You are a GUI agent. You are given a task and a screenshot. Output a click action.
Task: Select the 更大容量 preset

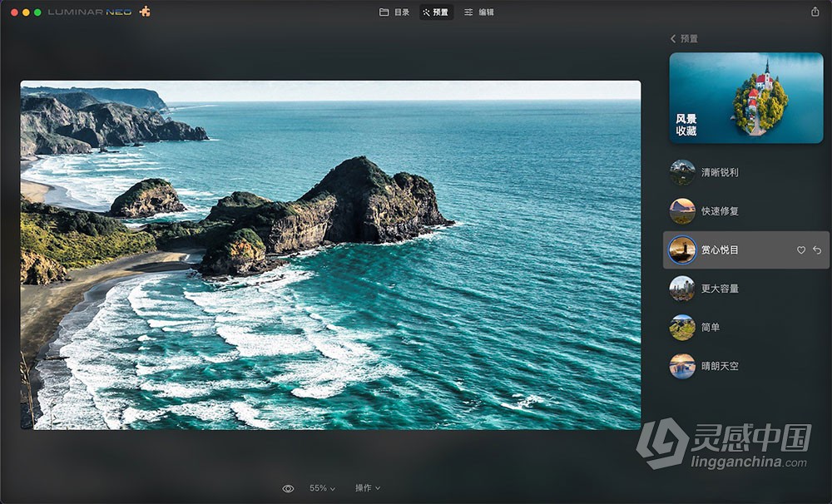716,289
